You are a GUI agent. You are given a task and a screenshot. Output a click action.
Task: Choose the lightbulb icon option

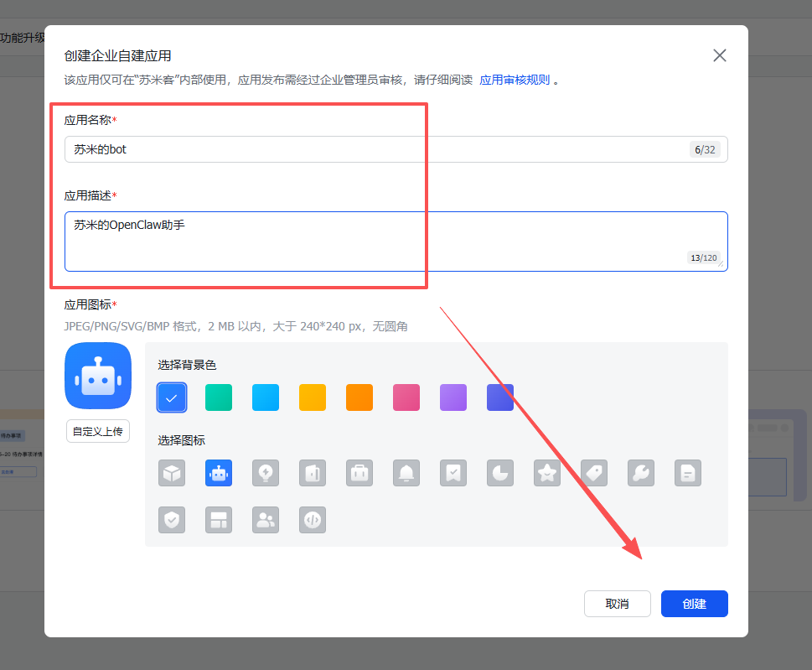pyautogui.click(x=266, y=473)
